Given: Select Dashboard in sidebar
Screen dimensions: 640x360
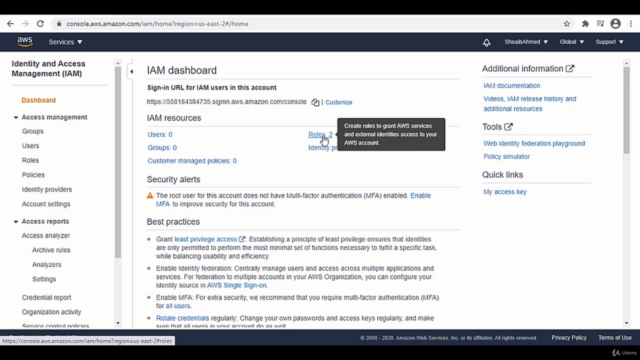Looking at the screenshot, I should [38, 100].
